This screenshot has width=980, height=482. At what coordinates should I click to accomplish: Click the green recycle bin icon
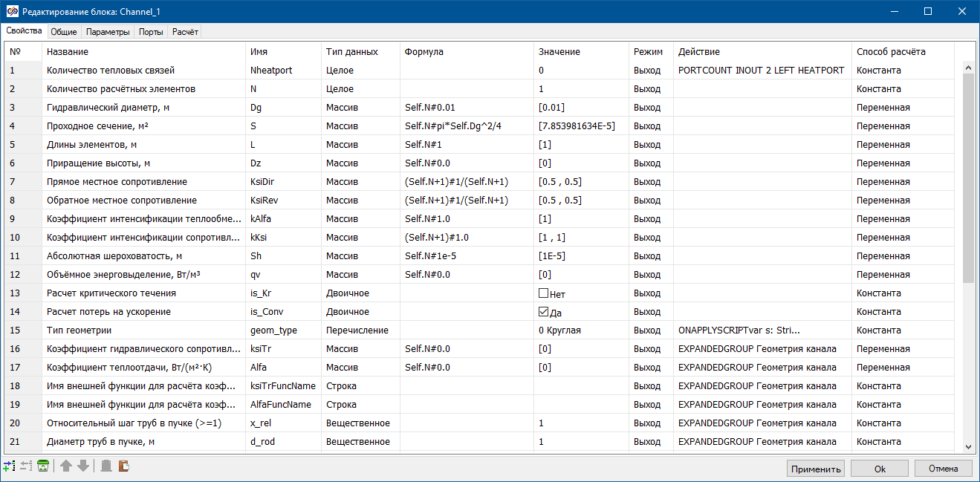[x=43, y=466]
